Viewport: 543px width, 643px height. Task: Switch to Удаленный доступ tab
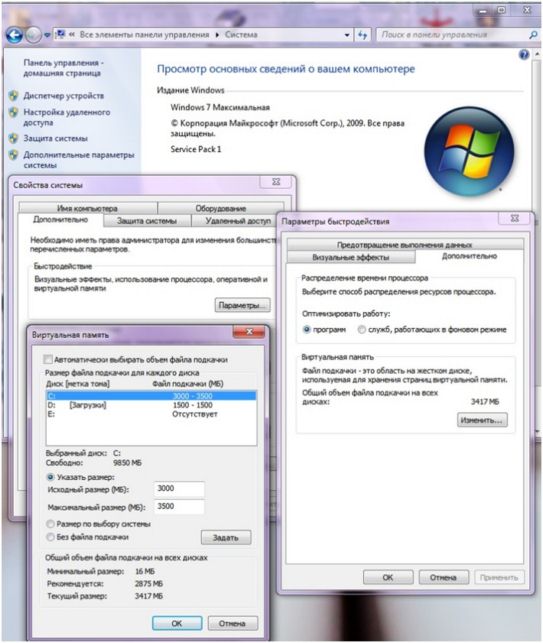click(x=238, y=221)
